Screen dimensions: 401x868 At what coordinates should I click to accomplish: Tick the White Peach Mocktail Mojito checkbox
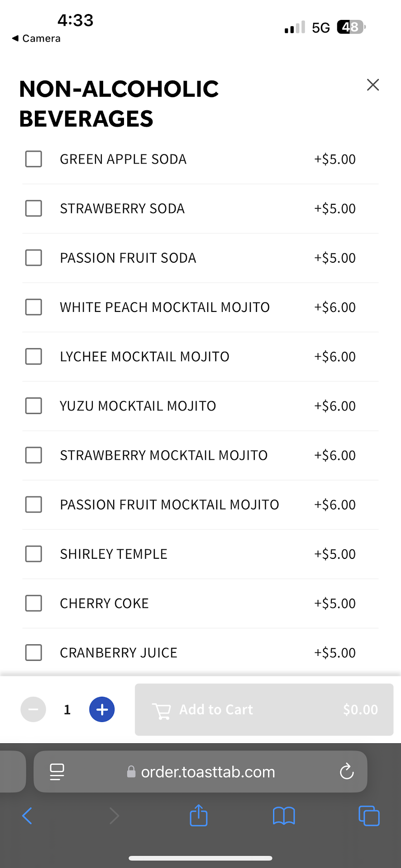point(33,307)
